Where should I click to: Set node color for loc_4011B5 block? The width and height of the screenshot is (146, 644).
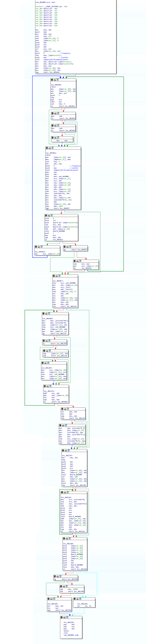click(49, 599)
